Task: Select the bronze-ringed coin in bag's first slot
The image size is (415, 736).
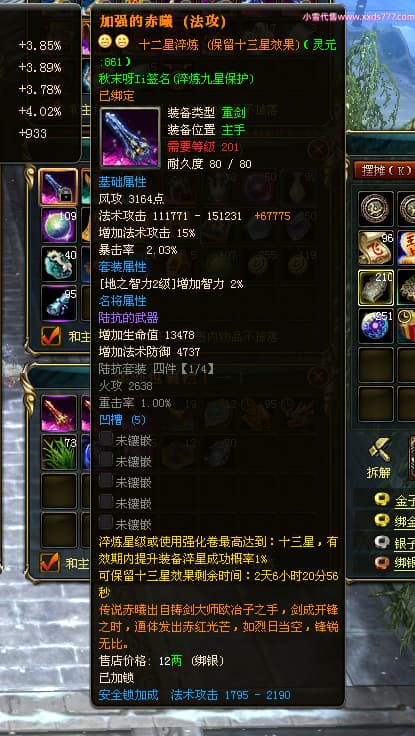Action: click(x=376, y=208)
